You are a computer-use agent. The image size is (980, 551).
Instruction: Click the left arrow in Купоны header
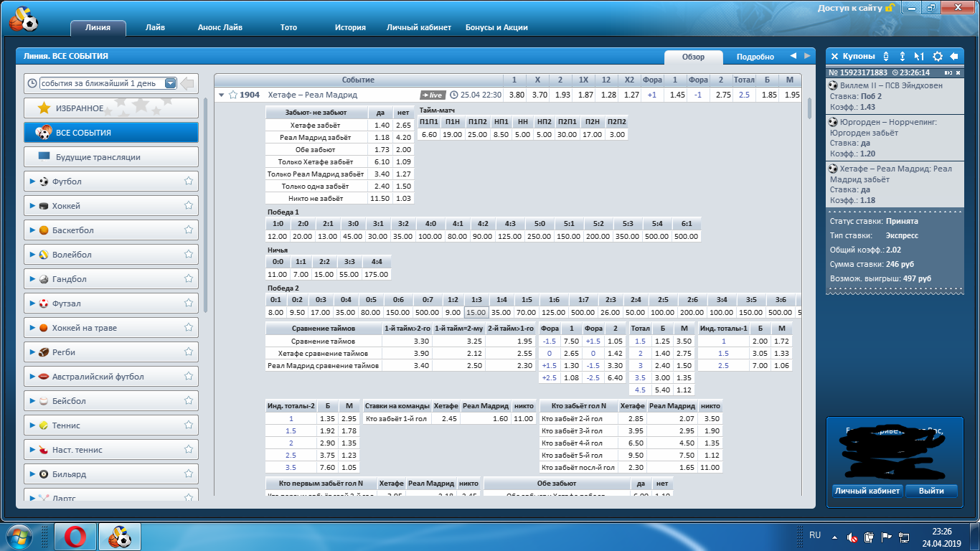[954, 56]
